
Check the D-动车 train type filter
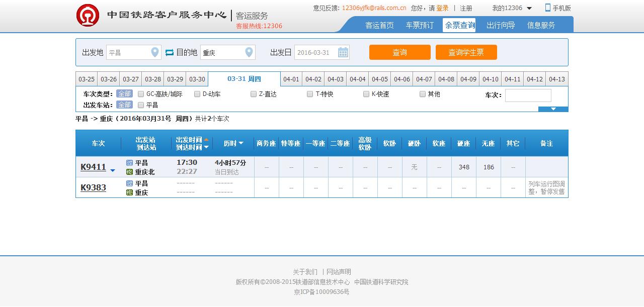pyautogui.click(x=197, y=94)
